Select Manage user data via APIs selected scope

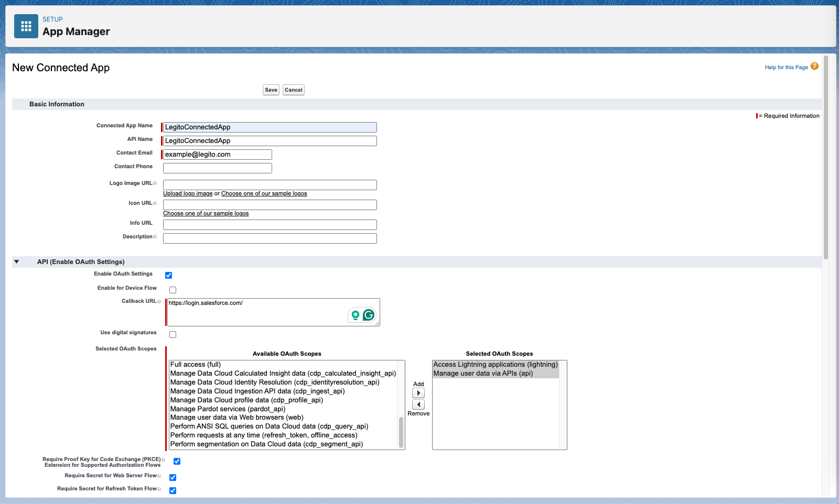click(x=496, y=374)
